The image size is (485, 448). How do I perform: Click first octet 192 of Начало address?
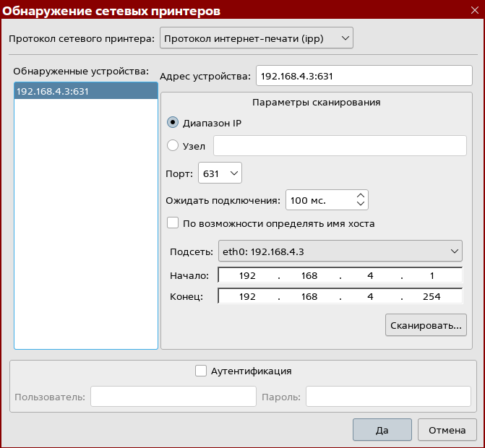(247, 275)
